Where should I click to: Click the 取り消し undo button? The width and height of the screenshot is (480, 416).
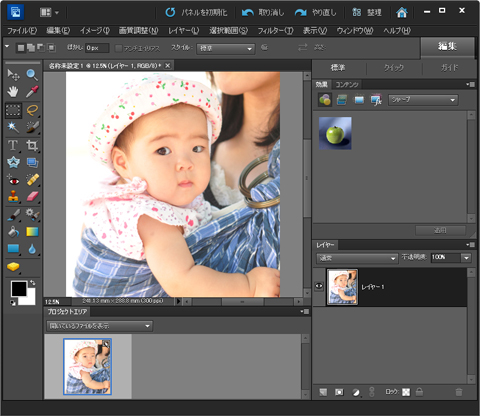(263, 13)
